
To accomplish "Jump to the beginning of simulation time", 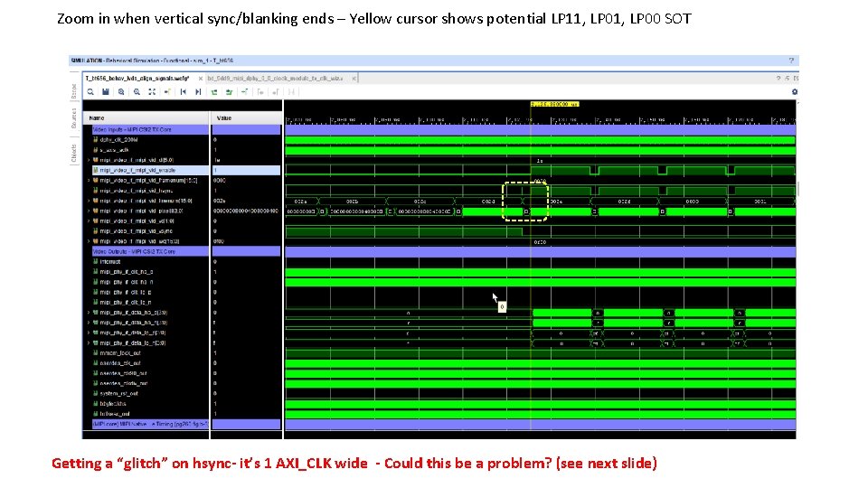I will [x=183, y=92].
